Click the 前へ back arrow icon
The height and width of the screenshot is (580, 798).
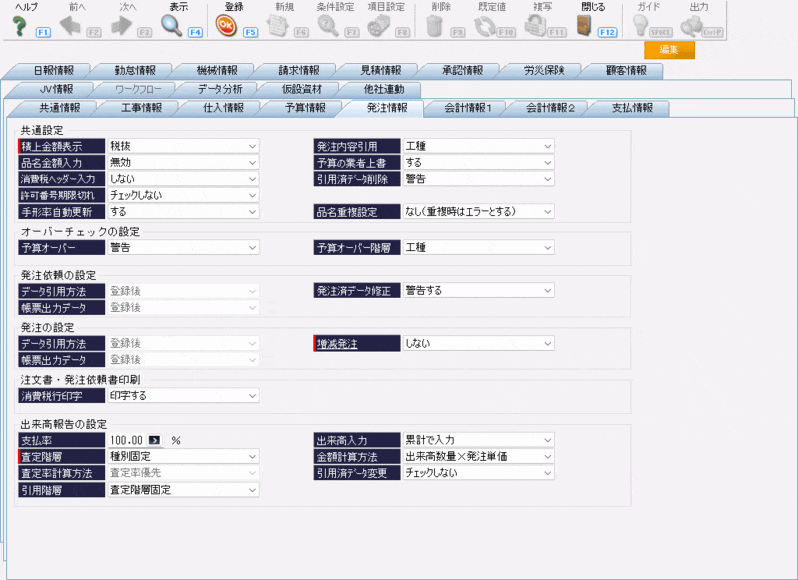(x=71, y=26)
